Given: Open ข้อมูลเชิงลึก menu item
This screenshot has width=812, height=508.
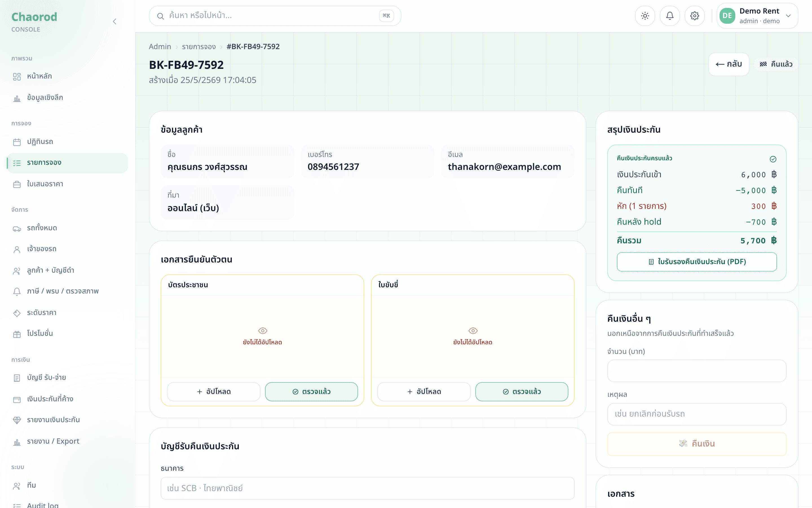Looking at the screenshot, I should [x=67, y=98].
